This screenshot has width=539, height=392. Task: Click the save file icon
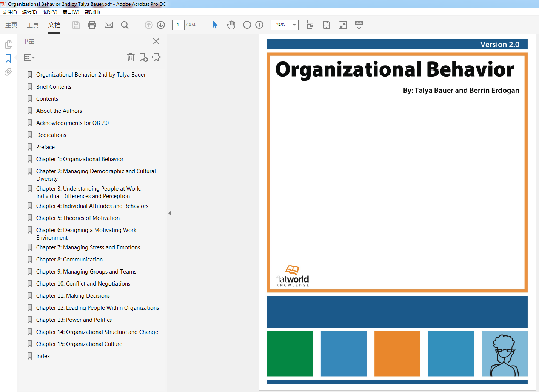click(76, 25)
